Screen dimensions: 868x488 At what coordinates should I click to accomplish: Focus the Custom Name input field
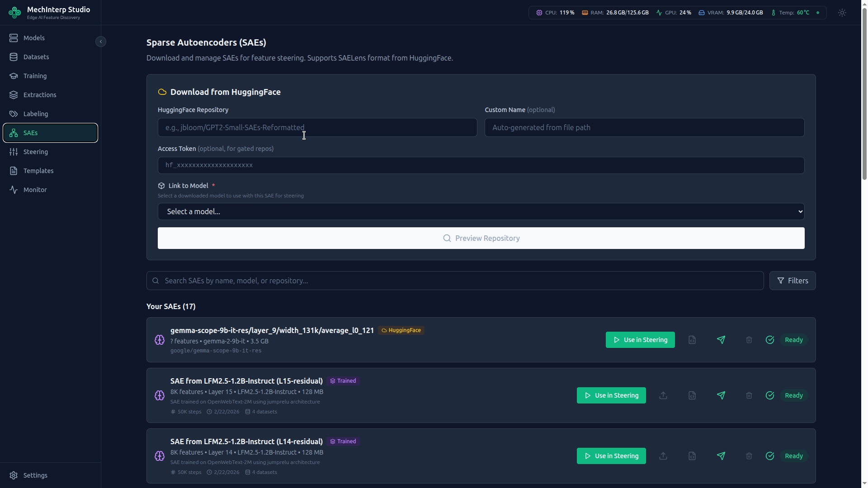coord(644,127)
